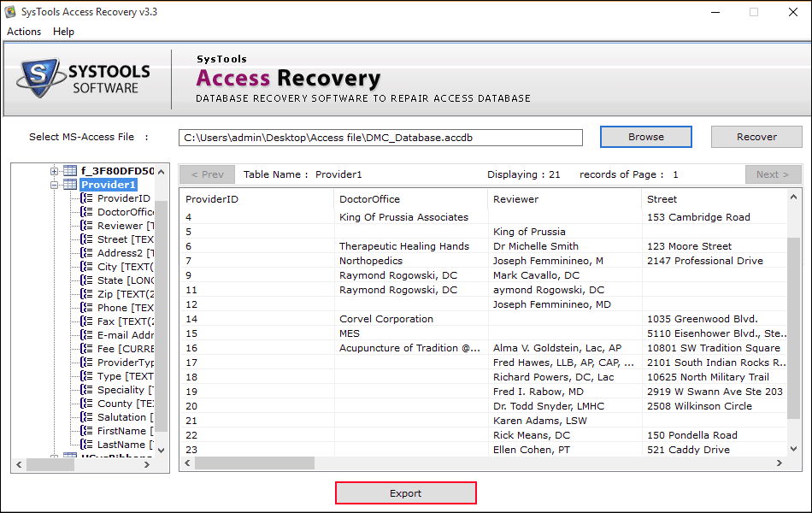Click the Zip field icon in tree
The width and height of the screenshot is (812, 513).
click(86, 294)
